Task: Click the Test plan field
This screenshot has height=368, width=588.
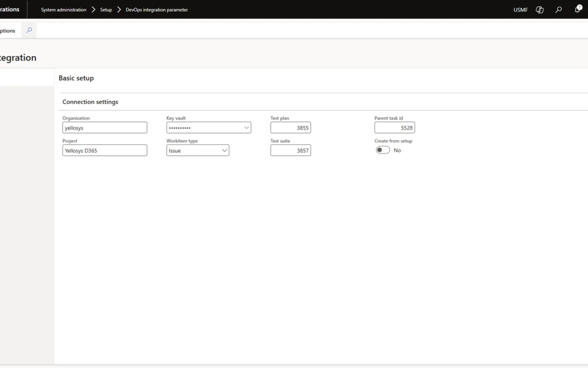Action: pyautogui.click(x=291, y=128)
